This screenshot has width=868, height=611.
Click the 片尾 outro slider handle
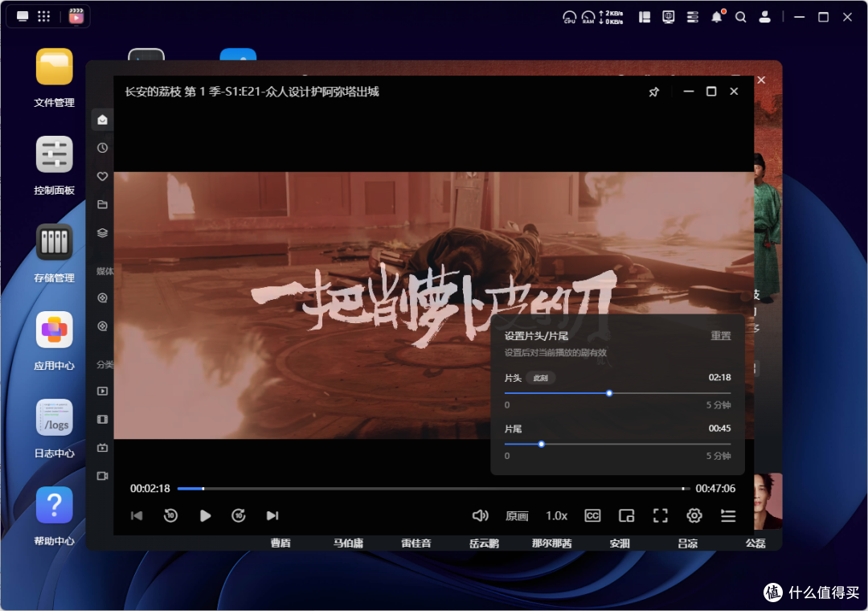pyautogui.click(x=542, y=445)
